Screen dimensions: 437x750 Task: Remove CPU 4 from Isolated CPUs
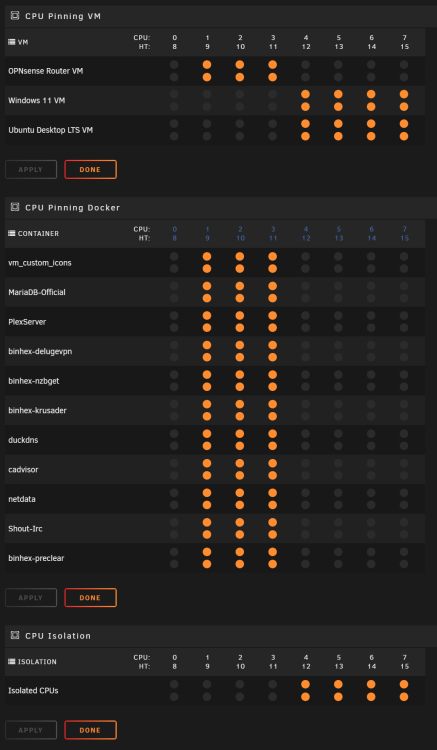tap(306, 684)
